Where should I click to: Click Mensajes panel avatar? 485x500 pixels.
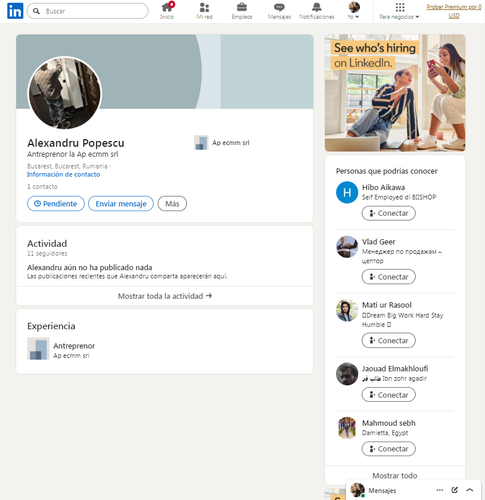tap(357, 490)
